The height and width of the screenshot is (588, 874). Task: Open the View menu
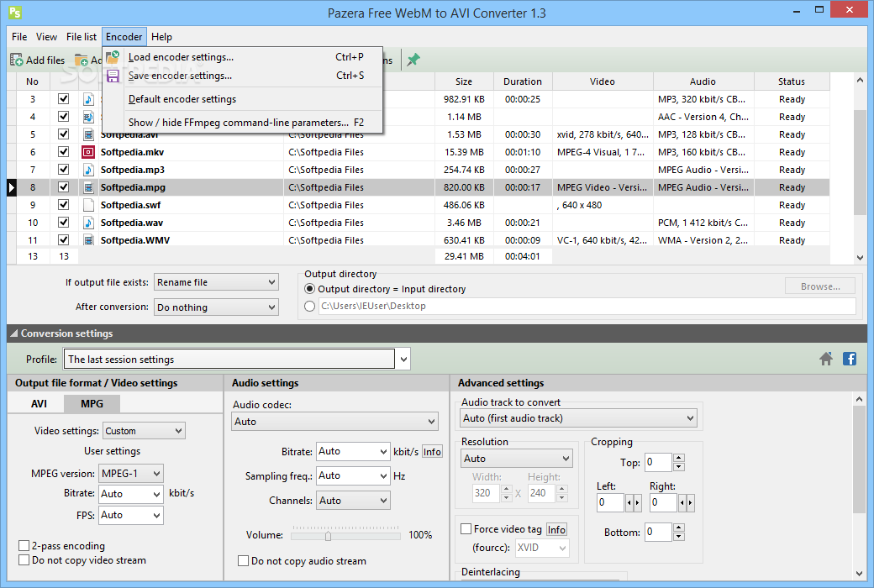[46, 37]
